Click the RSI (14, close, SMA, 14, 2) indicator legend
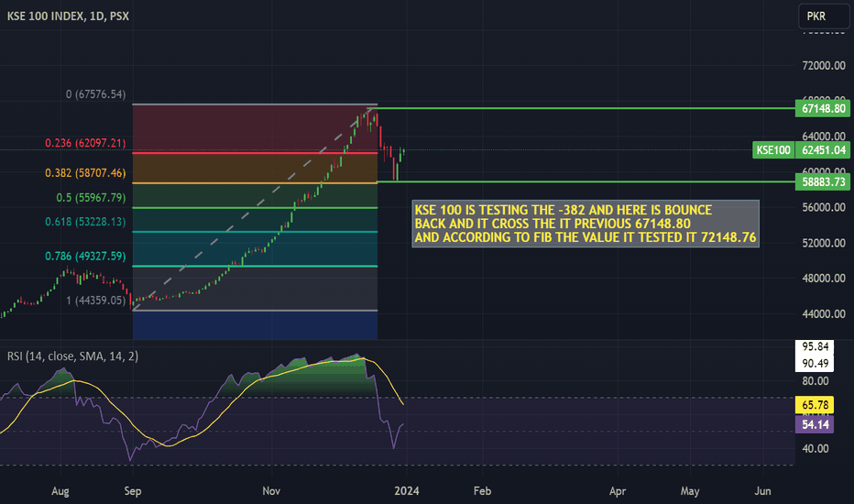The height and width of the screenshot is (504, 854). pos(72,356)
